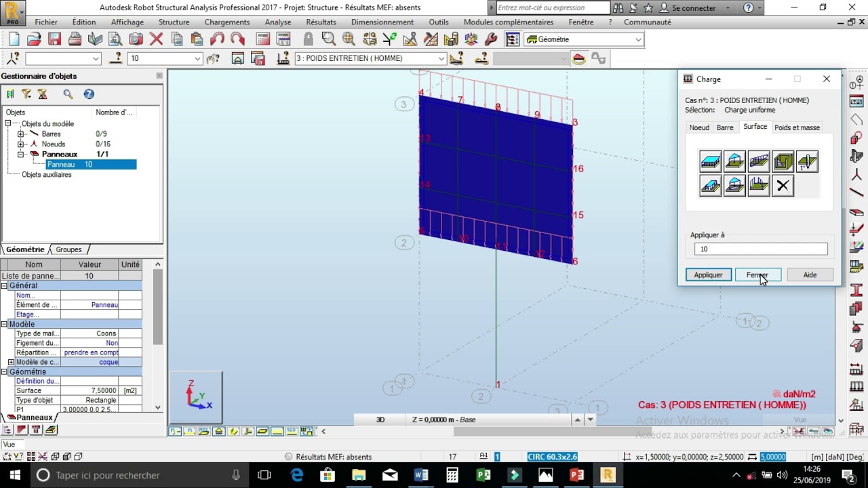Image resolution: width=868 pixels, height=488 pixels.
Task: Click the delete load X icon in Charge
Action: [x=783, y=186]
